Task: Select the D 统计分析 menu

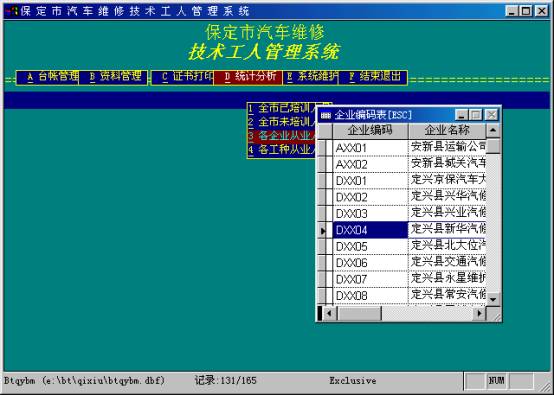Action: pos(248,77)
